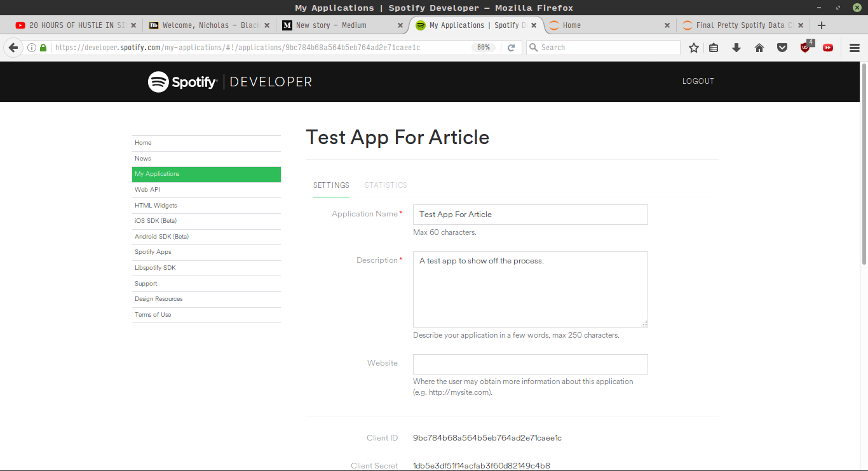Open Design Resources sidebar link
The height and width of the screenshot is (471, 868).
pyautogui.click(x=207, y=299)
